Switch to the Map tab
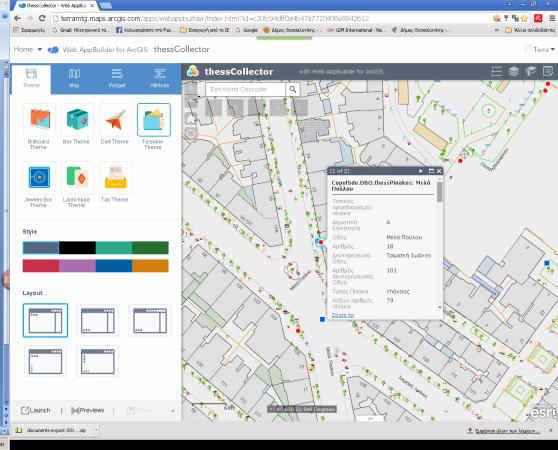Screen dimensions: 558x450 point(74,79)
